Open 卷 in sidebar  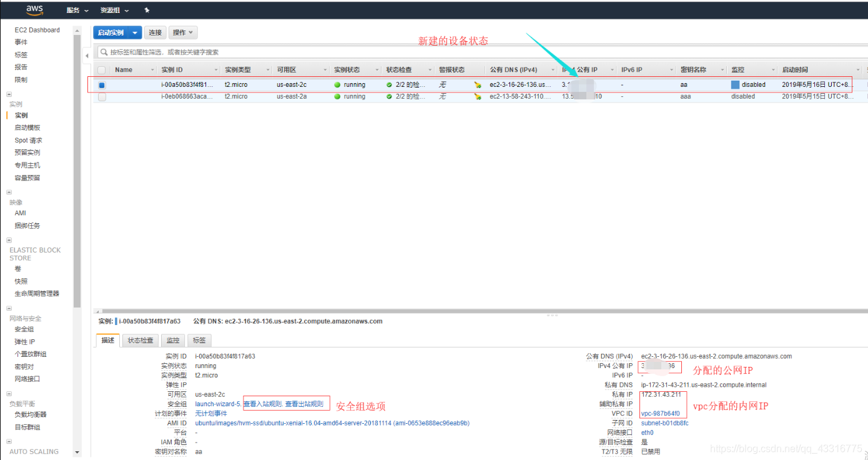[18, 269]
